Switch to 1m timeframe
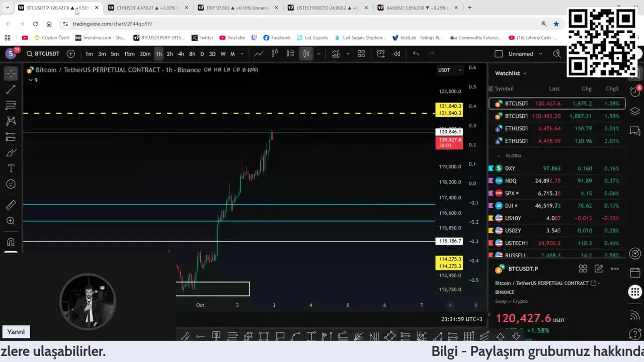 pyautogui.click(x=89, y=54)
